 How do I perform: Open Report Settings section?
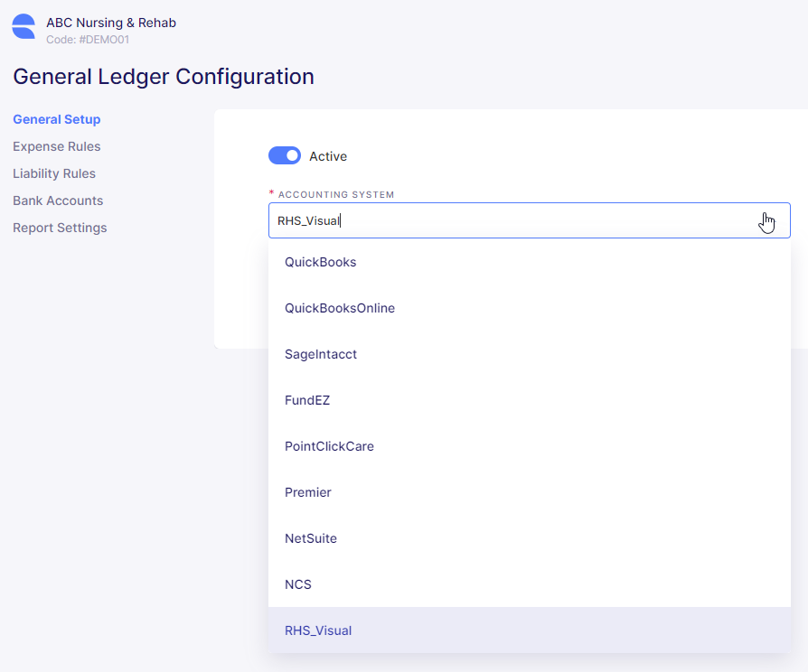pos(60,229)
